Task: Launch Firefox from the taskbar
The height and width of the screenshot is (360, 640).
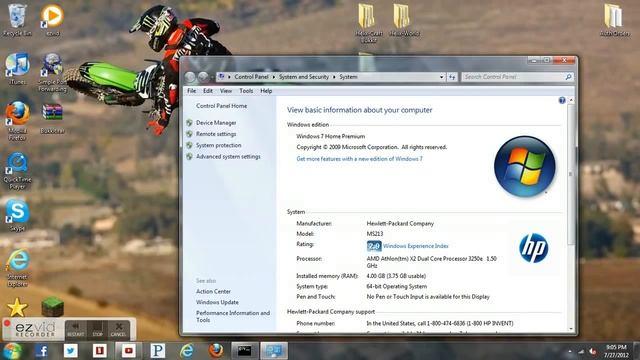Action: pyautogui.click(x=216, y=351)
